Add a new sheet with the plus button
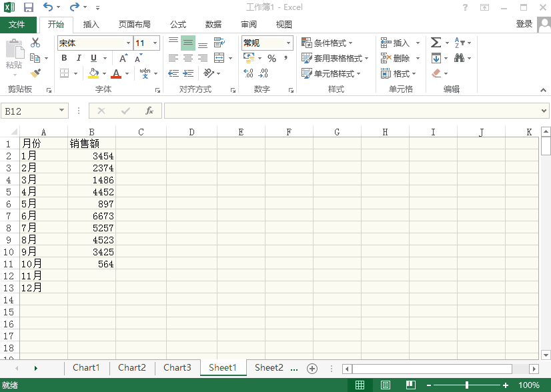The width and height of the screenshot is (551, 392). (312, 368)
